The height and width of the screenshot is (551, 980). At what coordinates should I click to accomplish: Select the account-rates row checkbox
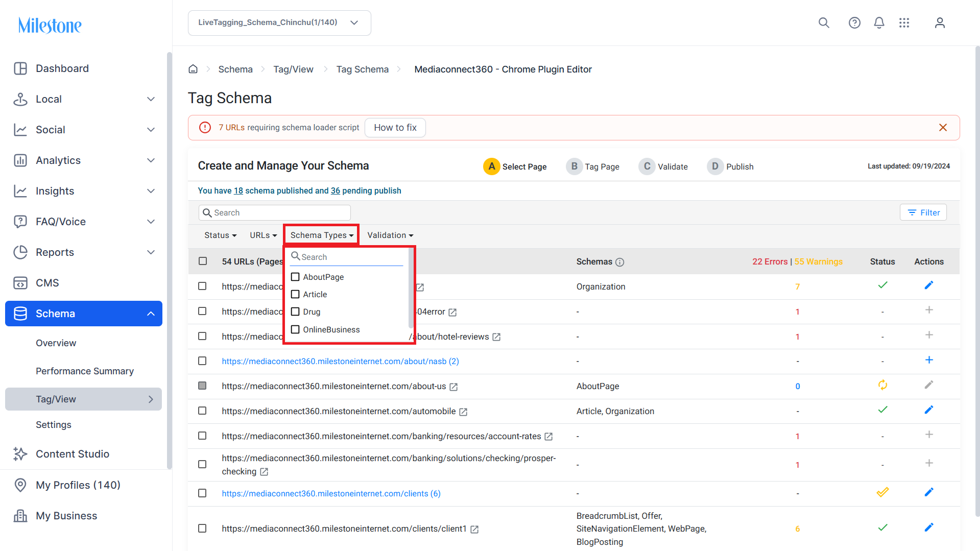(202, 436)
